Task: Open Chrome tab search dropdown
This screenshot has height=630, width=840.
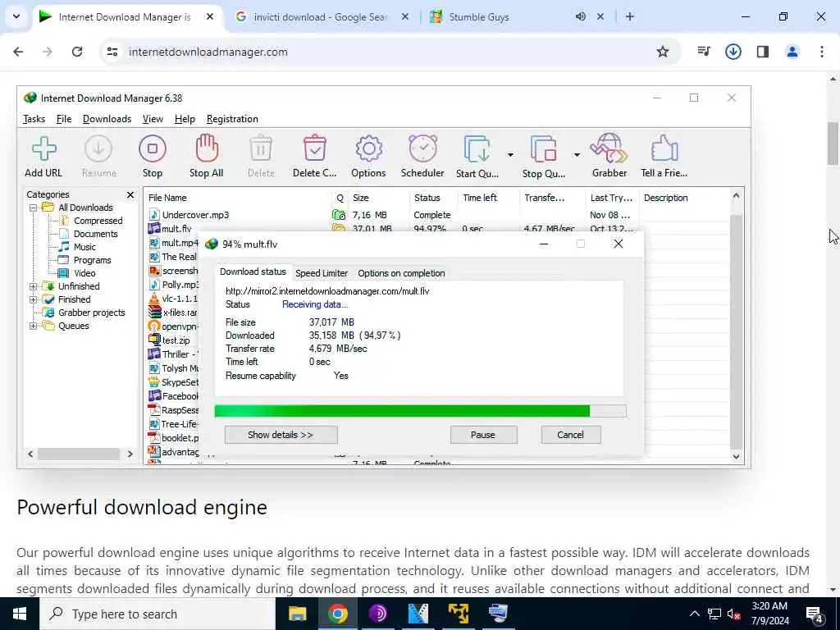Action: pyautogui.click(x=16, y=16)
